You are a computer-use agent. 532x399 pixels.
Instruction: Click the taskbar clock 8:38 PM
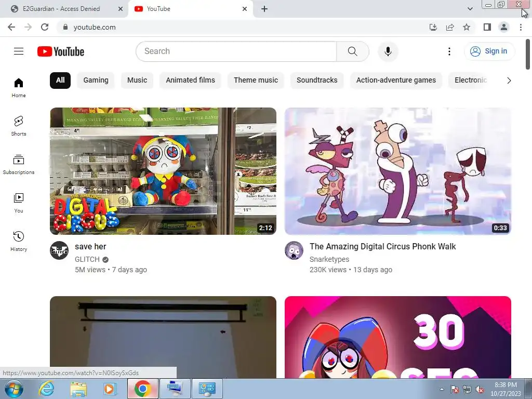click(x=506, y=389)
